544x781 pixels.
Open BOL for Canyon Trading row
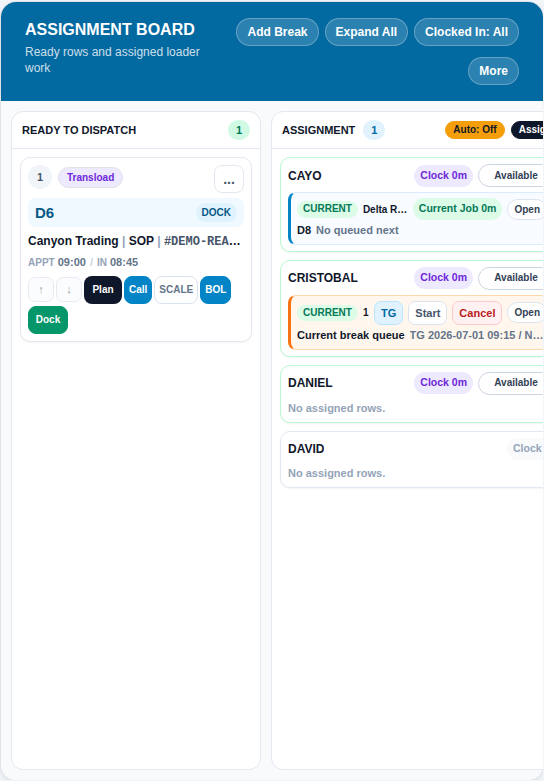click(x=215, y=289)
